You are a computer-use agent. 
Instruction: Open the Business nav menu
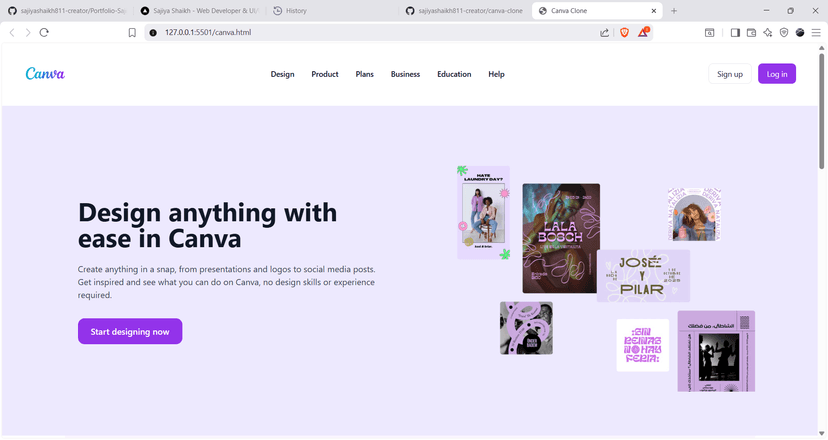405,74
